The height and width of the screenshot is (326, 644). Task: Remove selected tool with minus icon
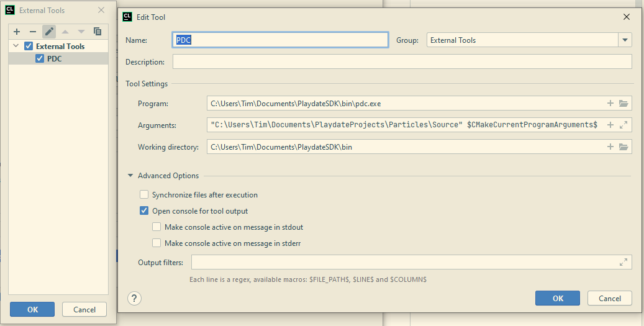(33, 32)
